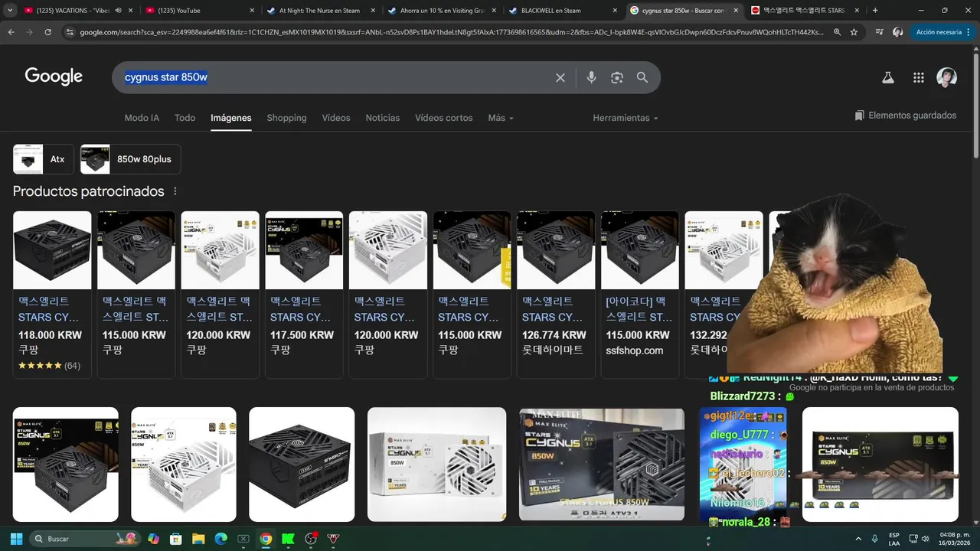
Task: Filter images by the 850w 80plus chip
Action: pos(130,159)
